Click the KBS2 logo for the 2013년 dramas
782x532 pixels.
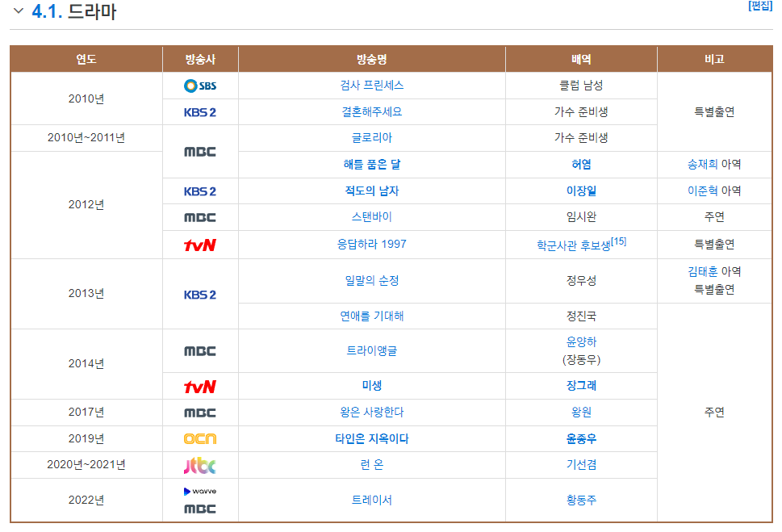pyautogui.click(x=200, y=295)
